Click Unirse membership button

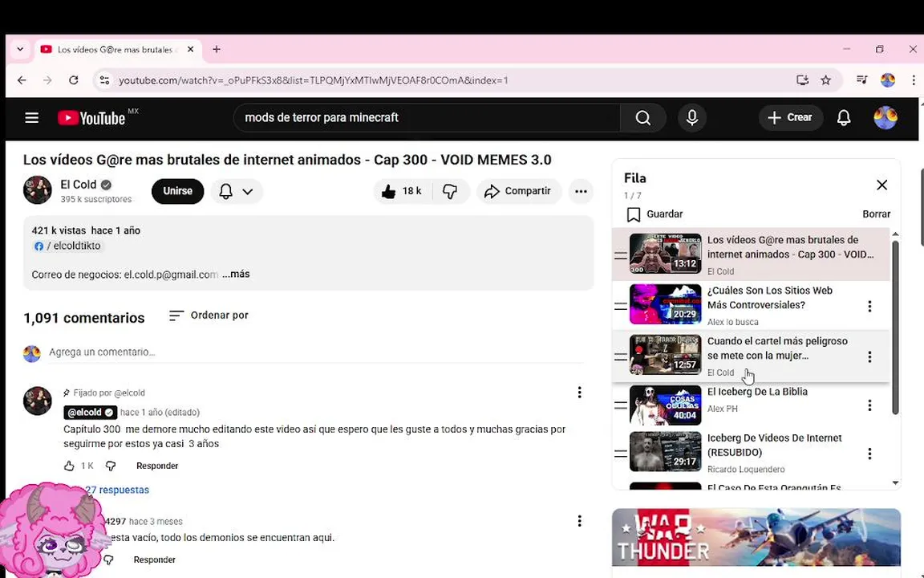[177, 191]
